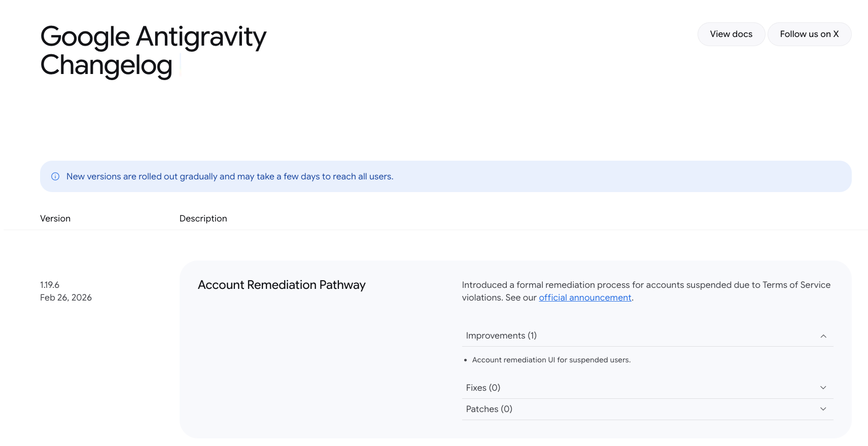Click the gradual rollout notice text
This screenshot has width=868, height=446.
tap(229, 176)
